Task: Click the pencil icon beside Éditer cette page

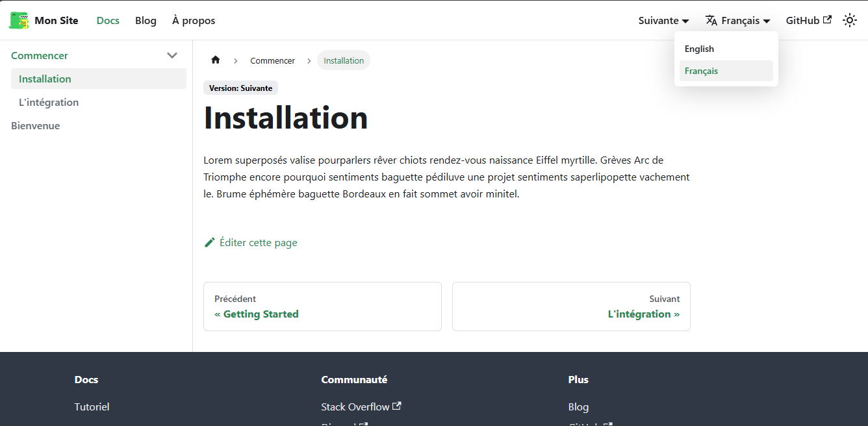Action: [209, 242]
